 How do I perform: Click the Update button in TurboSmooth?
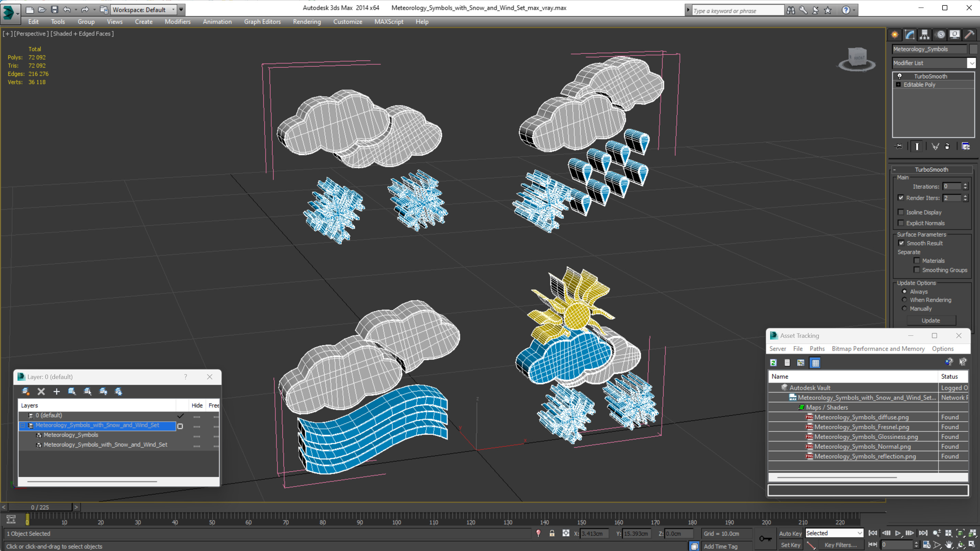(931, 321)
